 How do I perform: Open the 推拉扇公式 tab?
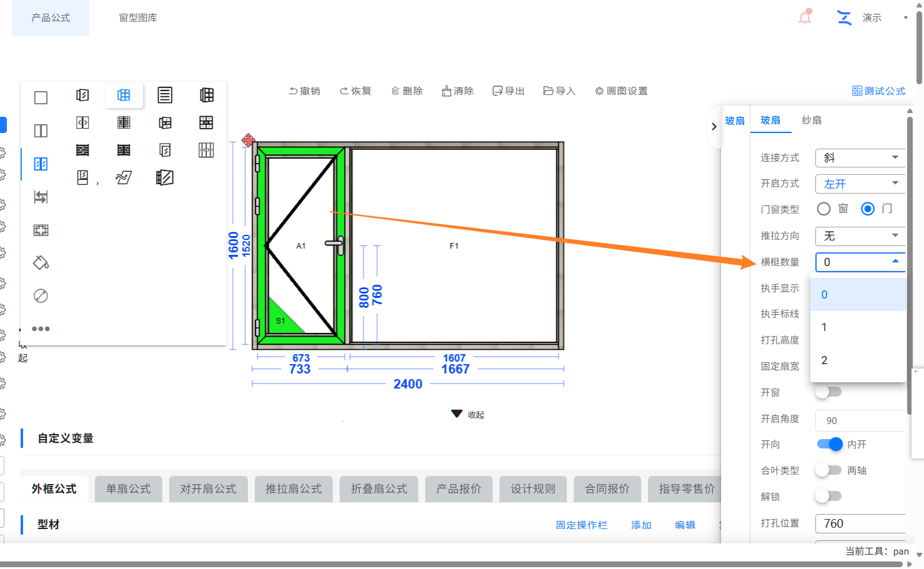(x=293, y=489)
